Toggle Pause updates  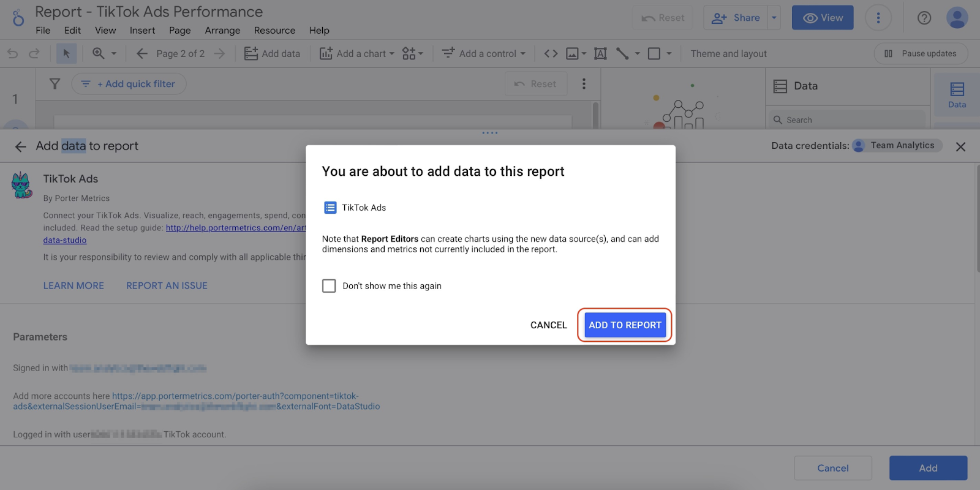point(921,54)
